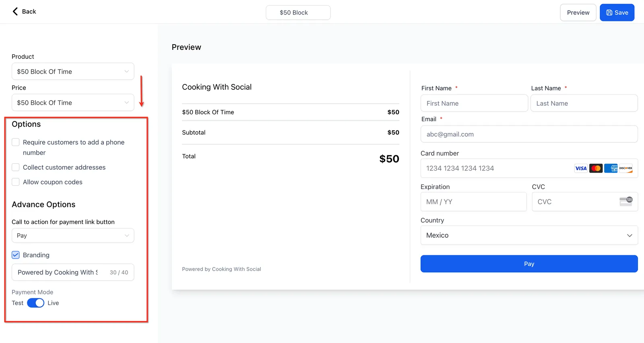The height and width of the screenshot is (343, 644).
Task: Focus the Email input field
Action: tap(529, 134)
